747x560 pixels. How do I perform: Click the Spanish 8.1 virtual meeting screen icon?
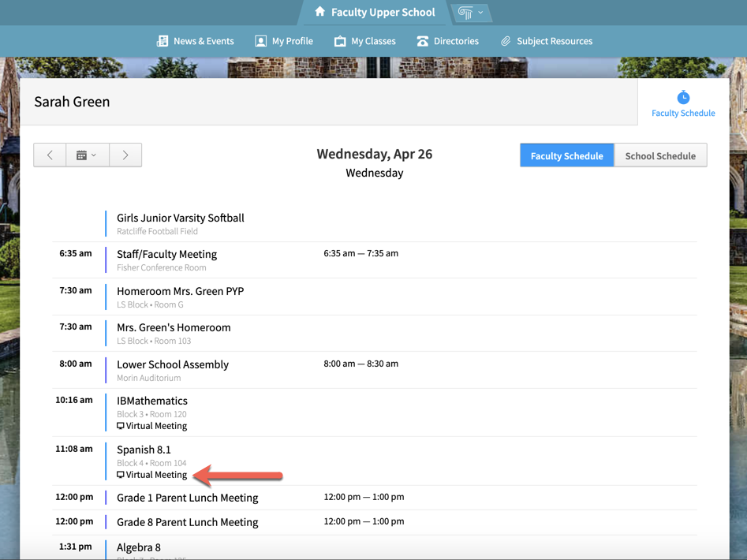(121, 476)
